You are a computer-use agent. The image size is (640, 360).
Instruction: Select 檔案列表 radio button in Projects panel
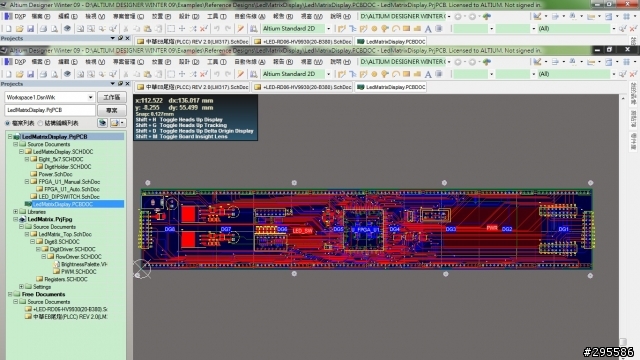(7, 123)
